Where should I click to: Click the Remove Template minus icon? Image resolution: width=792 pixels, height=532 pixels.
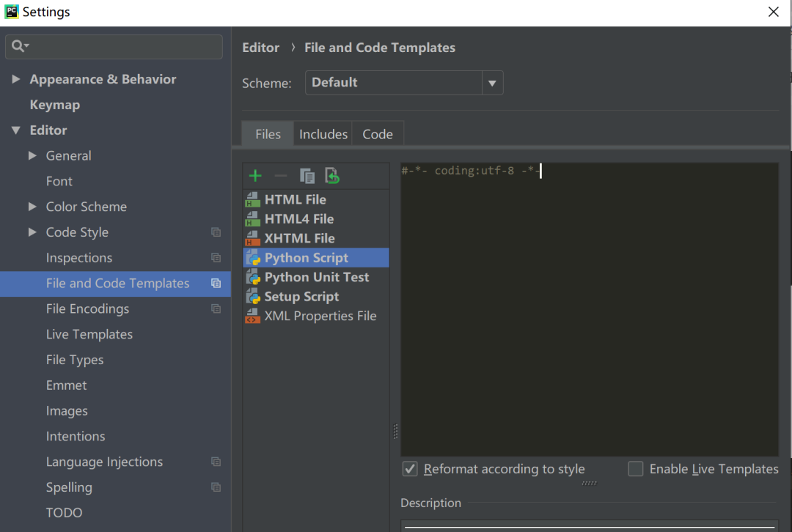[x=281, y=176]
